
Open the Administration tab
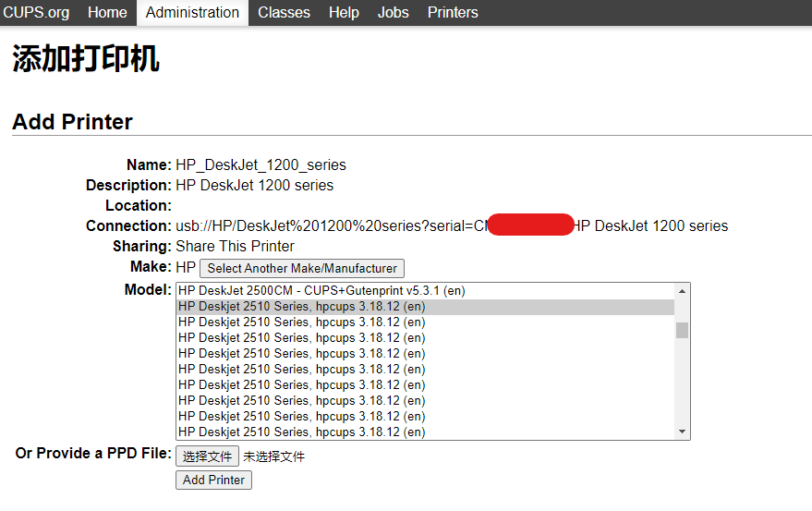coord(192,12)
